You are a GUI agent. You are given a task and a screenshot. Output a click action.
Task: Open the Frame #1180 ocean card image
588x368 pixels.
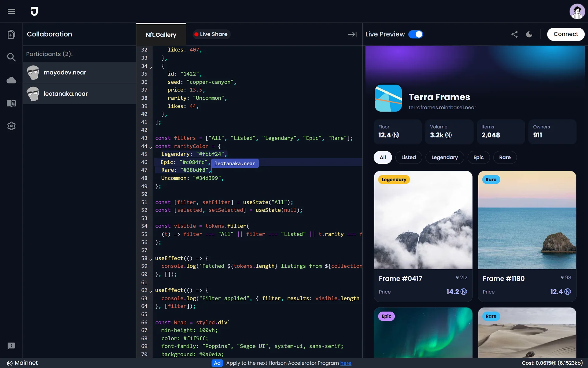click(527, 220)
